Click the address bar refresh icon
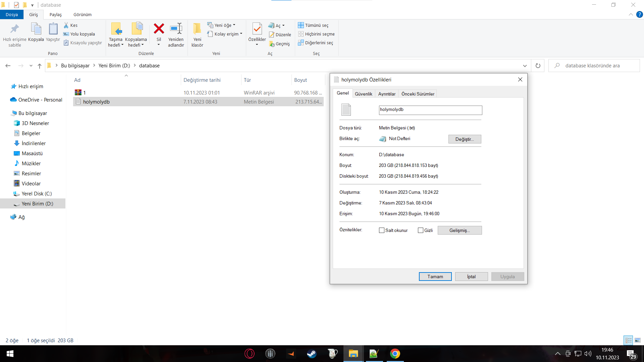Viewport: 644px width, 362px height. pyautogui.click(x=538, y=66)
